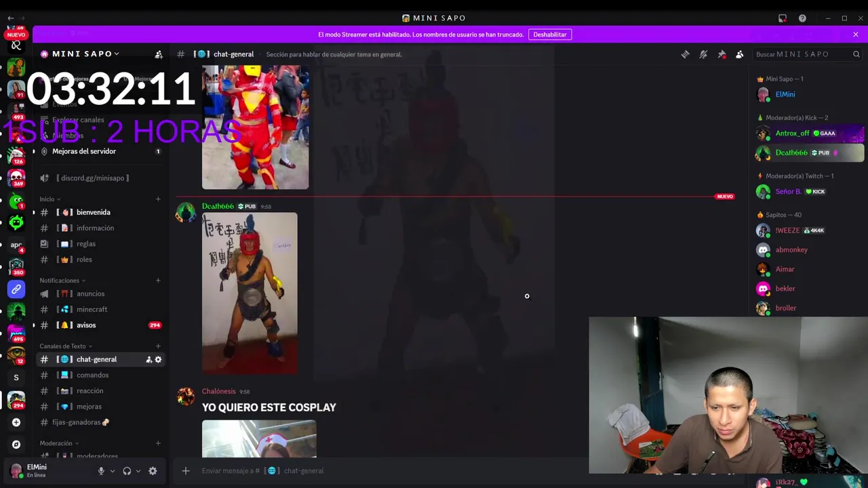Screen dimensions: 868x488
Task: Dismiss the Streamer mode banner
Action: point(856,35)
